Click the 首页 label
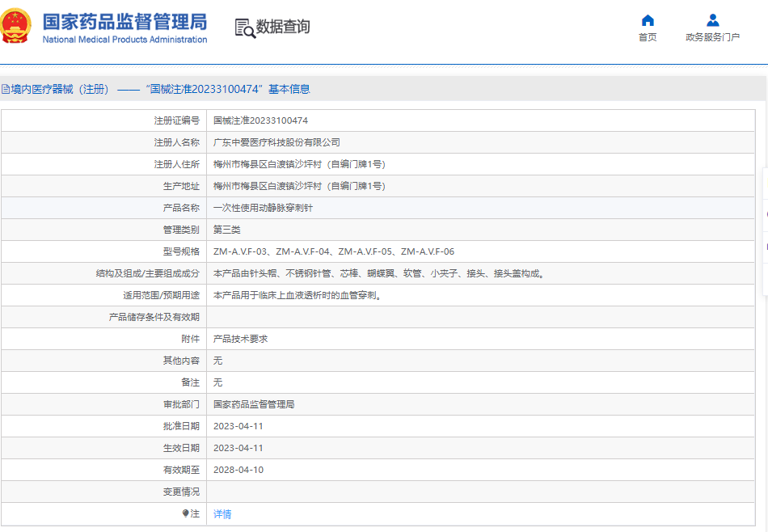 (648, 37)
